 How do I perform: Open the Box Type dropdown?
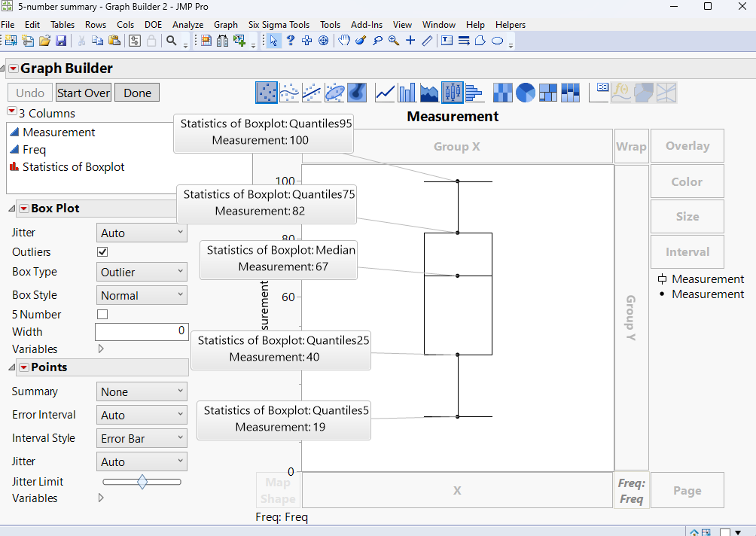click(x=142, y=272)
